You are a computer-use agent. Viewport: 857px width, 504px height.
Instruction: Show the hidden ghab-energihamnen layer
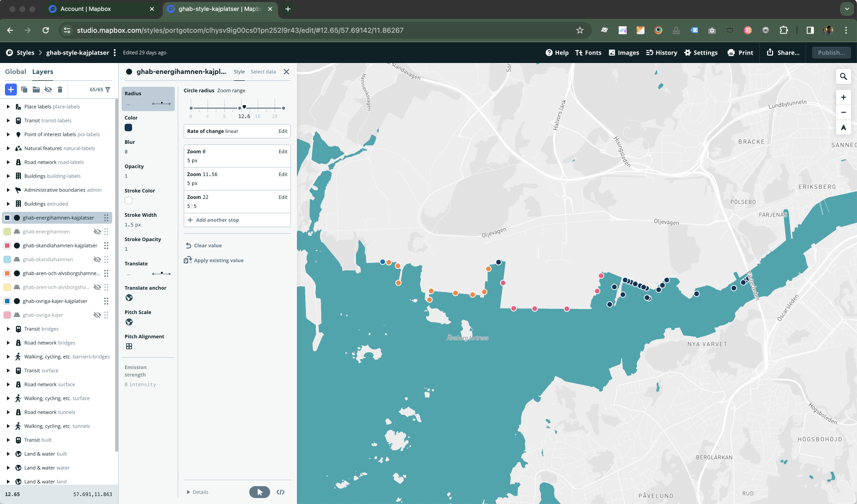point(97,232)
